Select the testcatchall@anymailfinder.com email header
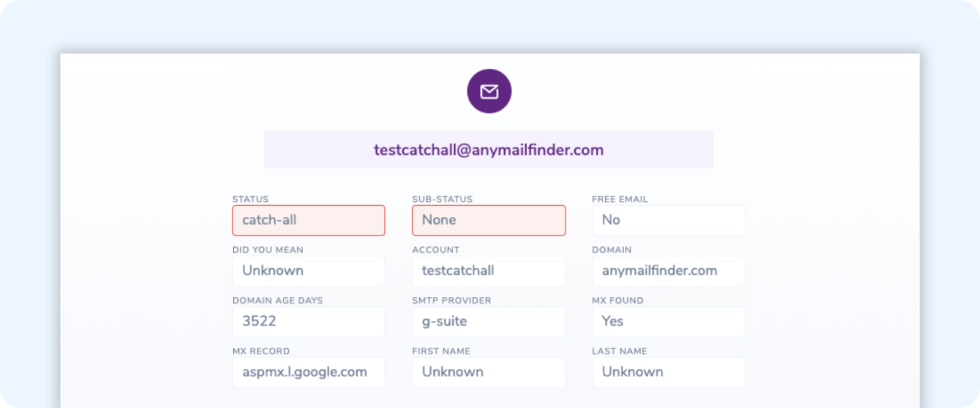Screen dimensions: 980x408 point(488,149)
